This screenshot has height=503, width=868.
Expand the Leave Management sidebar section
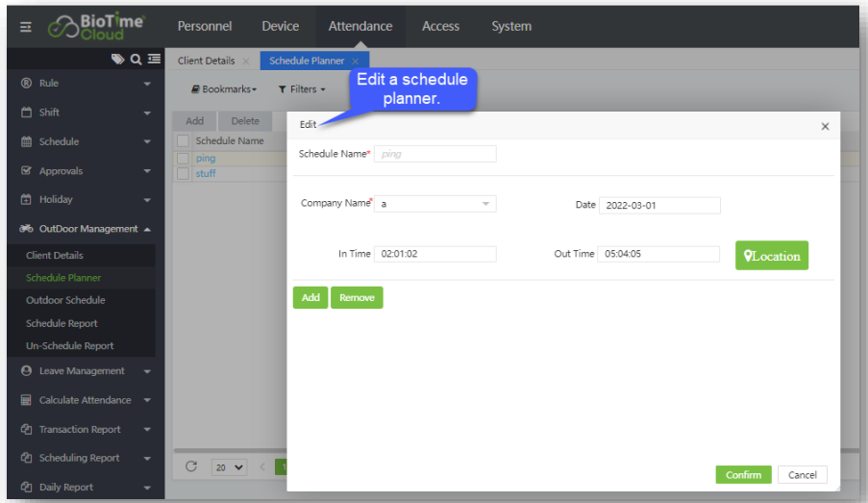(x=82, y=371)
